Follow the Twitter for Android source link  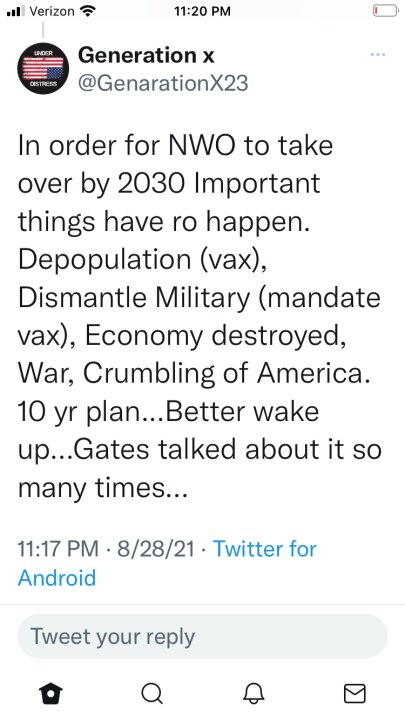tap(167, 563)
